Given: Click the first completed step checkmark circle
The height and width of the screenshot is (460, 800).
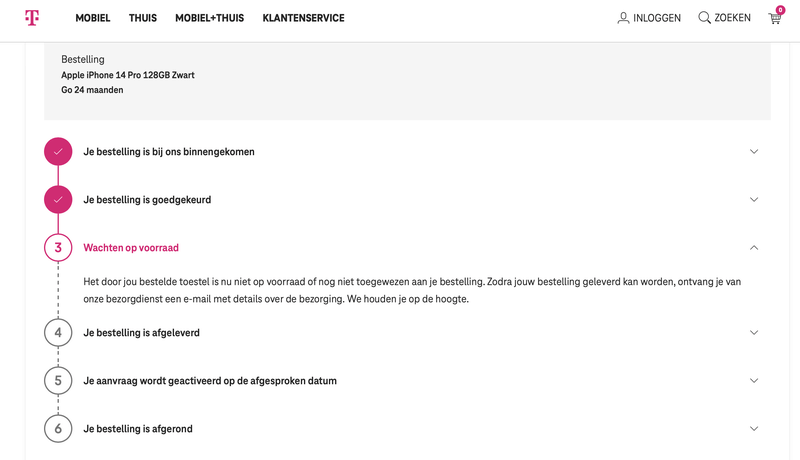Looking at the screenshot, I should [58, 152].
